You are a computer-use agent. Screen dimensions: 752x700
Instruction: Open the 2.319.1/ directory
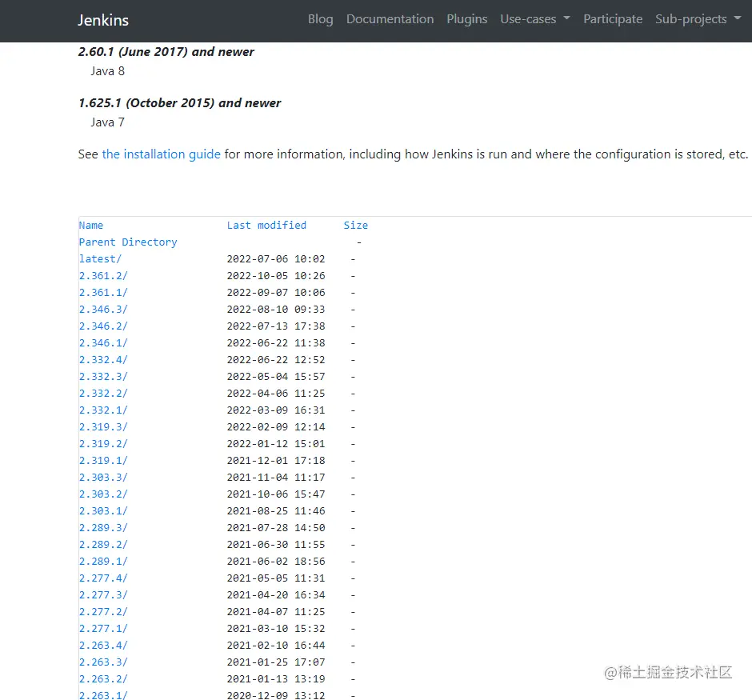(x=103, y=460)
